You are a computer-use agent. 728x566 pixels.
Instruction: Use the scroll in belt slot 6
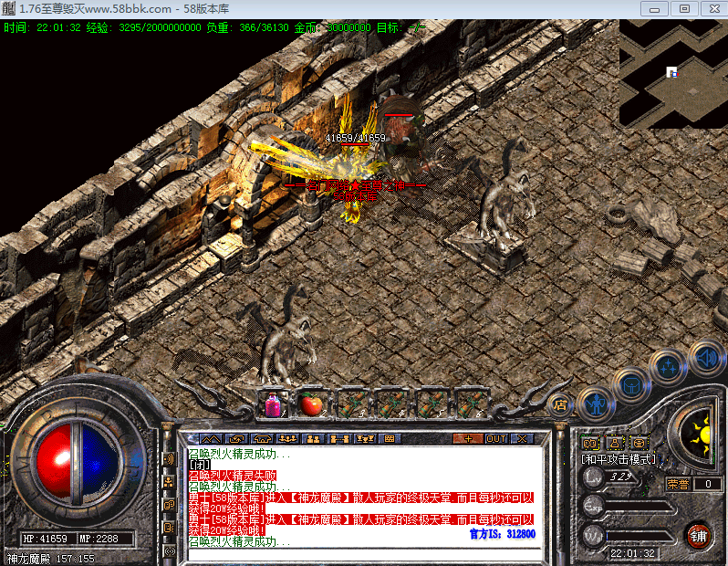[x=472, y=404]
